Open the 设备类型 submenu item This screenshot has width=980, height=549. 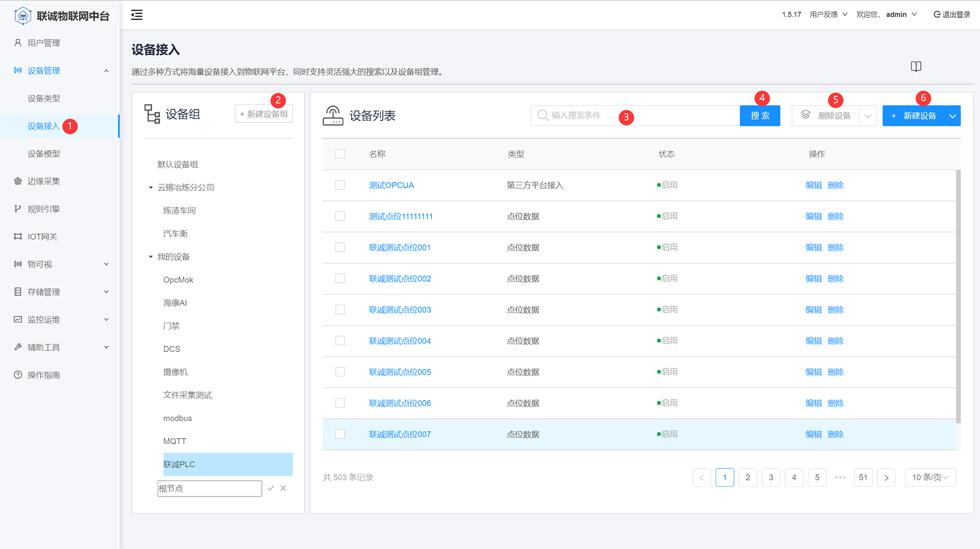[44, 98]
